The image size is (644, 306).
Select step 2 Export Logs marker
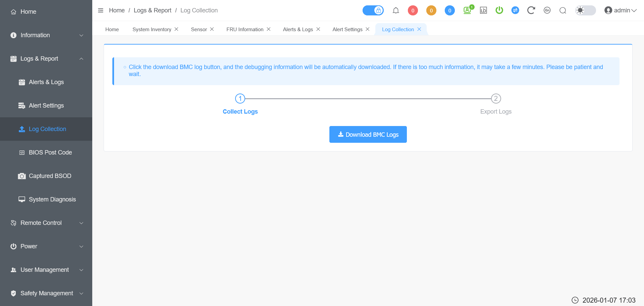click(496, 99)
